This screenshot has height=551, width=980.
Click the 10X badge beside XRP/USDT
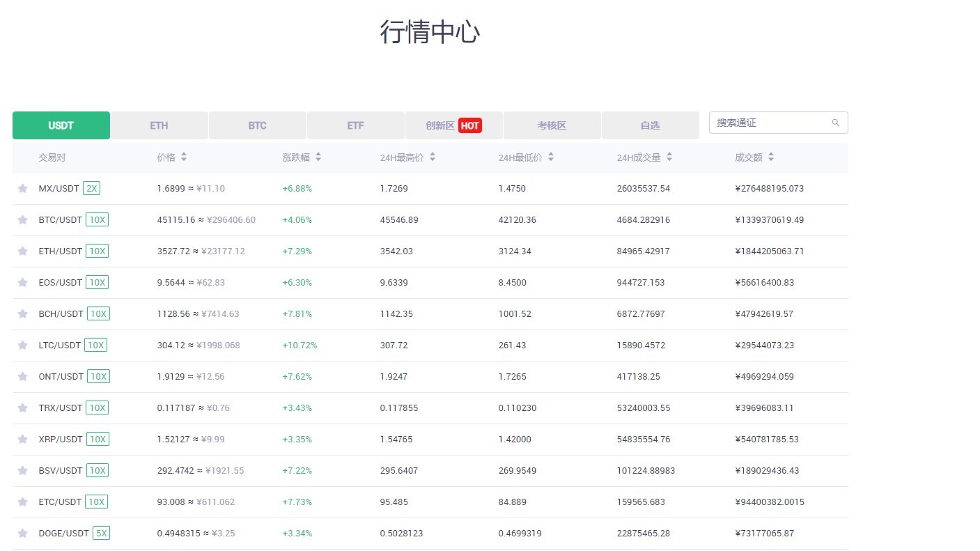tap(98, 439)
